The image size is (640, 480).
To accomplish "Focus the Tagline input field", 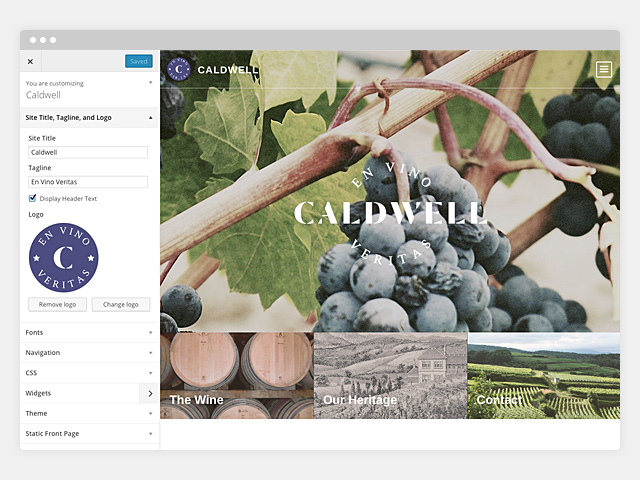I will click(88, 182).
